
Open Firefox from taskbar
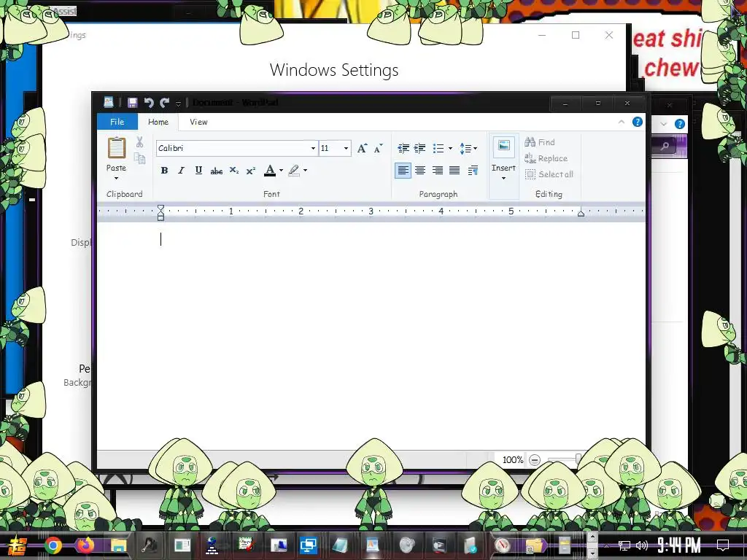(x=86, y=545)
